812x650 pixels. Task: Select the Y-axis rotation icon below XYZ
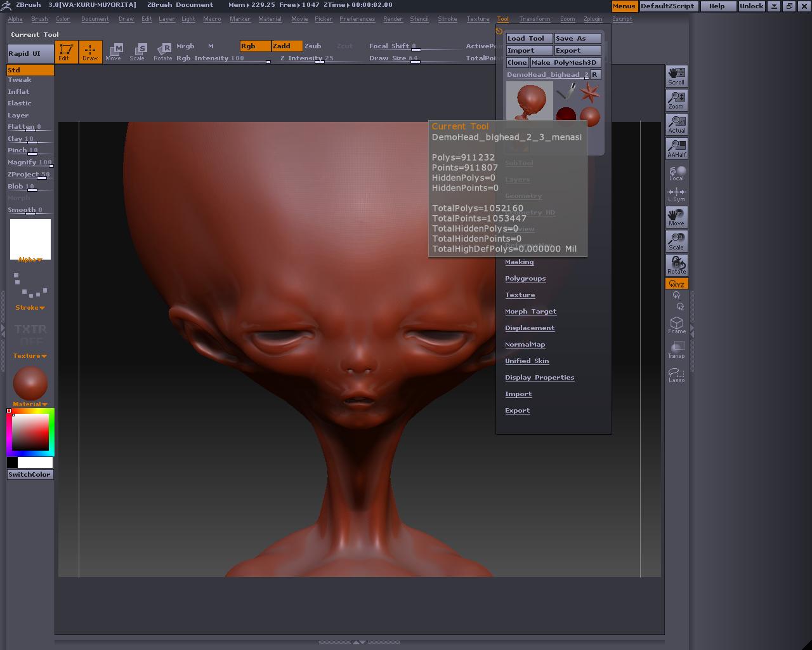[676, 295]
